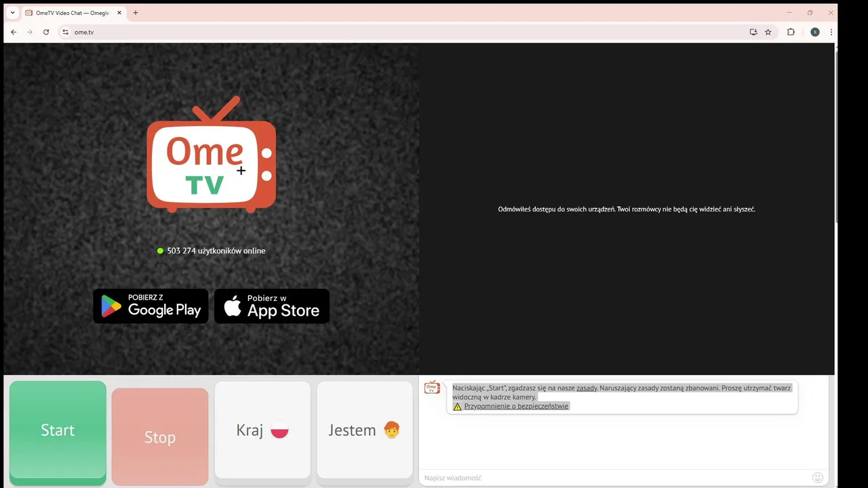868x488 pixels.
Task: Click the page vertical scrollbar
Action: click(x=836, y=136)
